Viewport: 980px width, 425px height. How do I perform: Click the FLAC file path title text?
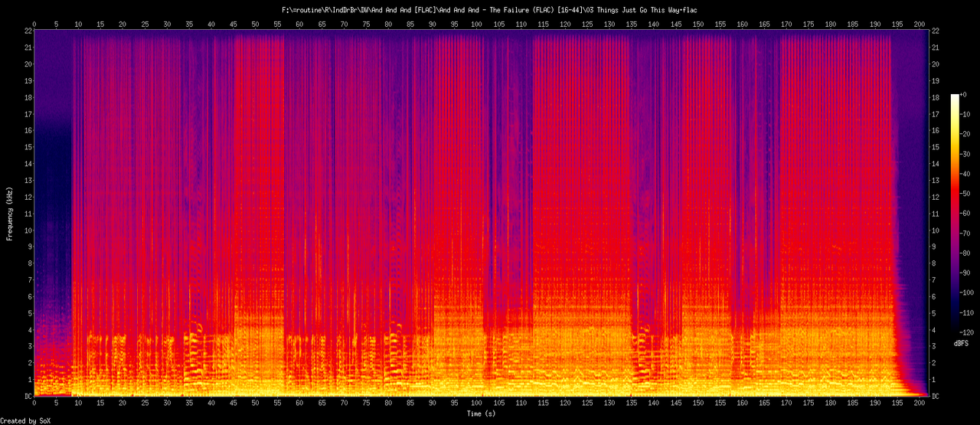[490, 10]
